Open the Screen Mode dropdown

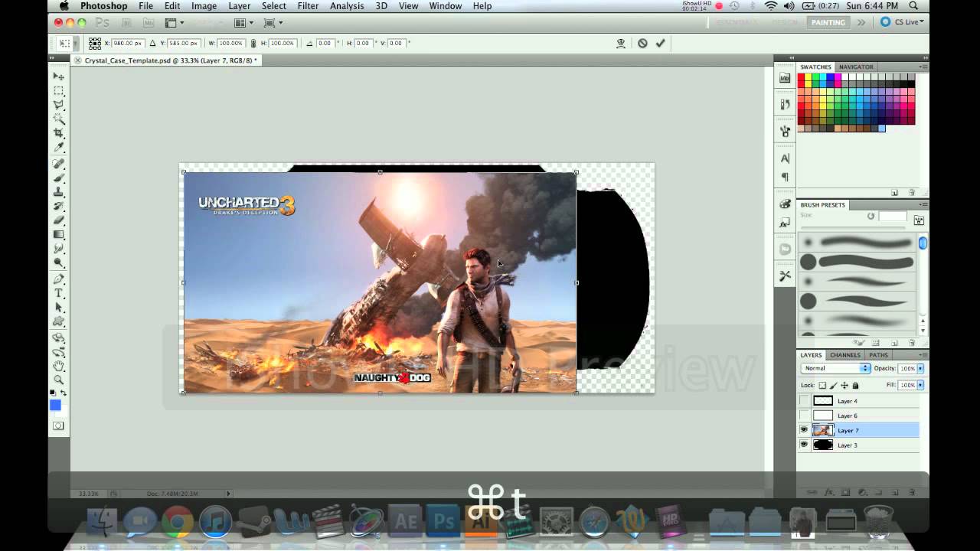273,23
